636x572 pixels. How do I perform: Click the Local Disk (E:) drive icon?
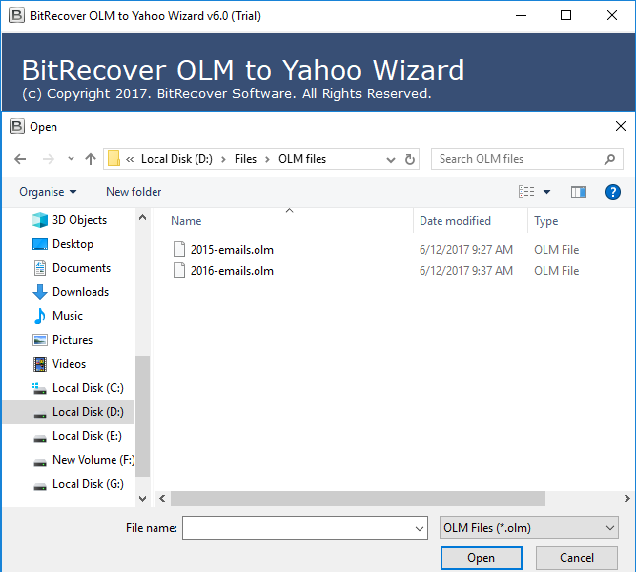(x=40, y=439)
